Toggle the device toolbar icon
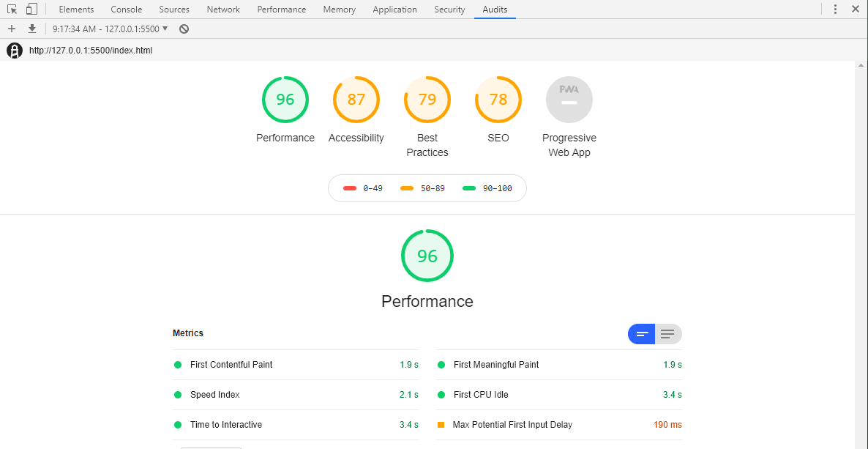Screen dimensions: 868x449 tap(31, 10)
